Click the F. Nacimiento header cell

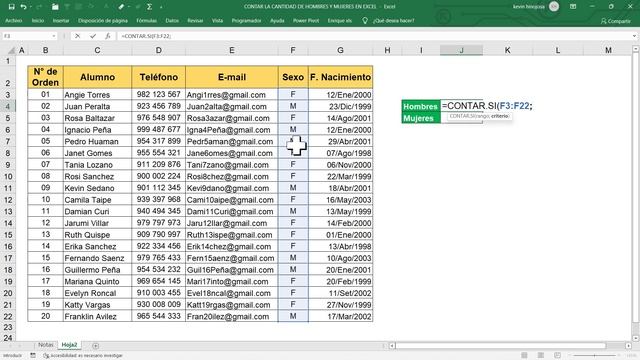coord(340,77)
